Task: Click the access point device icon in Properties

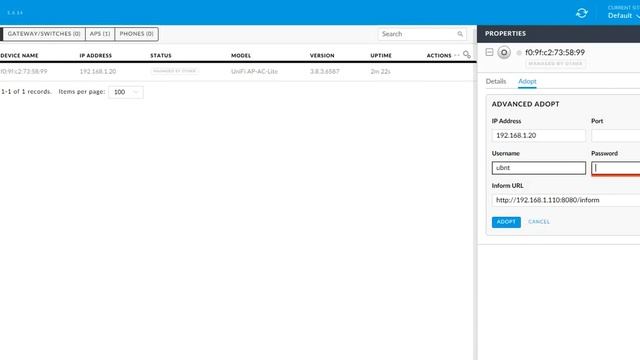Action: 504,53
